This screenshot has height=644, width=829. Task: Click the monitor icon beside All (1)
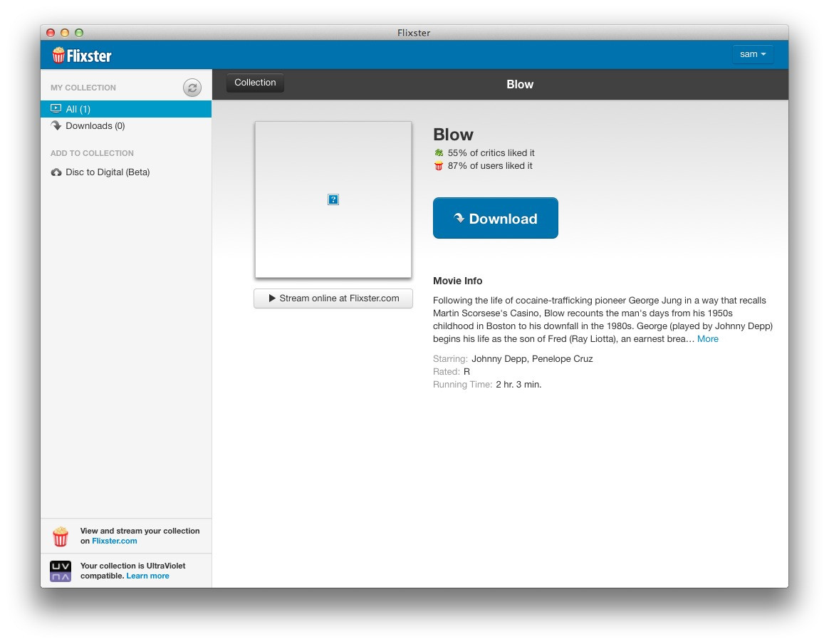[x=56, y=108]
